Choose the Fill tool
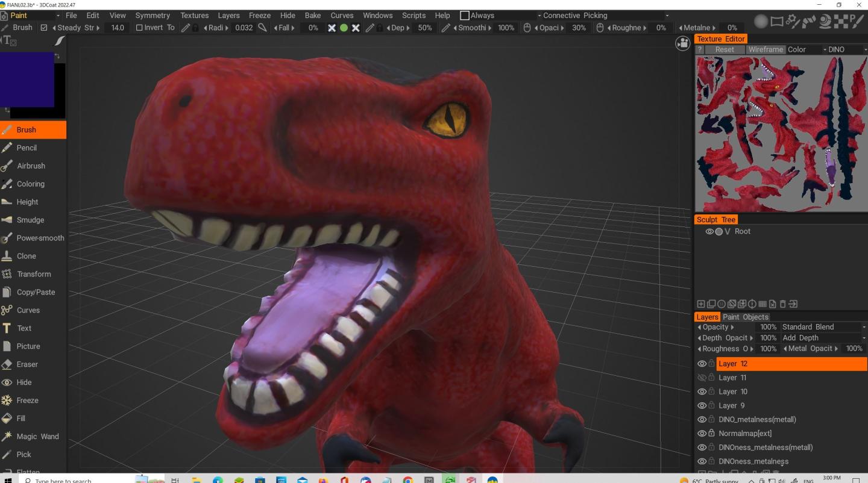Image resolution: width=868 pixels, height=483 pixels. point(33,419)
